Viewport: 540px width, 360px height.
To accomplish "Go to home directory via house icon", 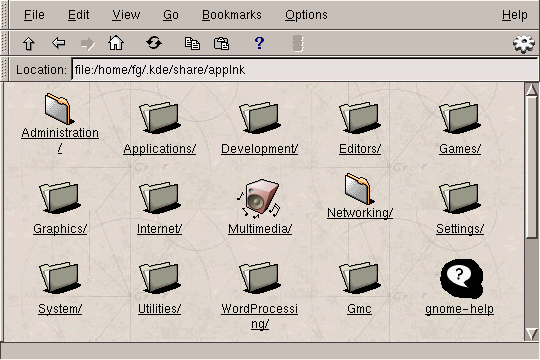I will coord(116,43).
